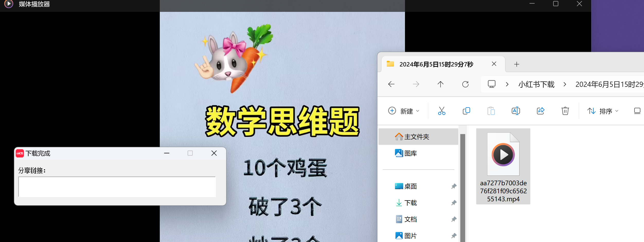Open the 新建 dropdown menu
Image resolution: width=644 pixels, height=242 pixels.
(404, 111)
